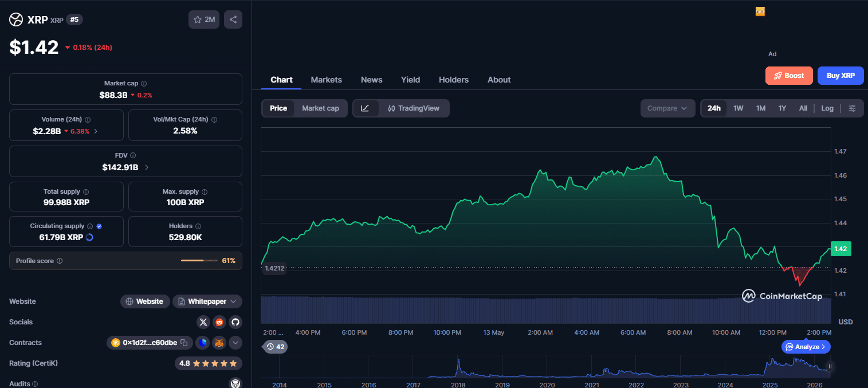This screenshot has width=868, height=388.
Task: Select the Price chart toggle
Action: [278, 108]
